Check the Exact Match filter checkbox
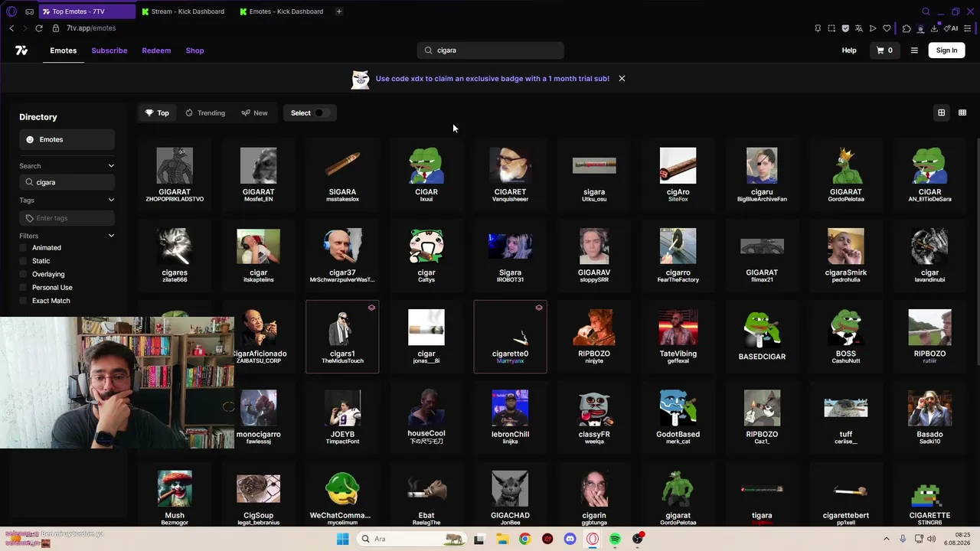This screenshot has width=980, height=551. point(23,301)
